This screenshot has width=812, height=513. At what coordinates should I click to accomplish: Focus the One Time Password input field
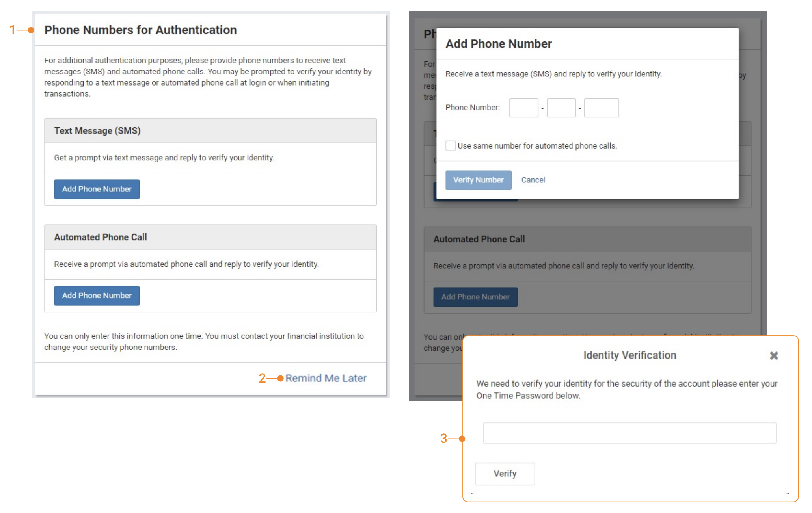click(x=629, y=433)
